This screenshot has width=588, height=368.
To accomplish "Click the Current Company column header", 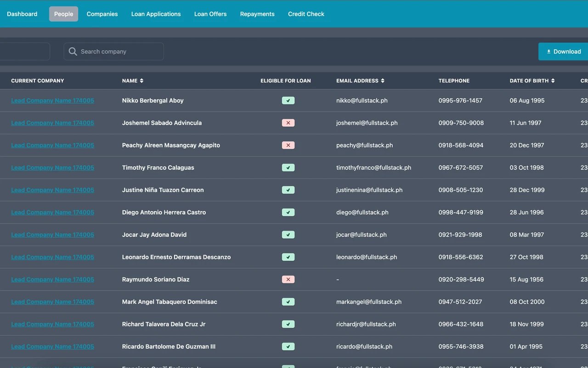I will [x=38, y=81].
